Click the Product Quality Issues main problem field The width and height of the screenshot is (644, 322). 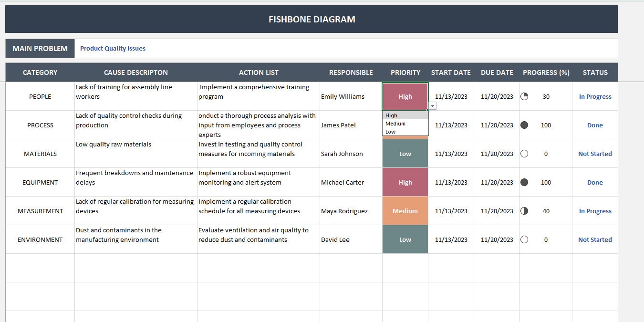click(346, 48)
